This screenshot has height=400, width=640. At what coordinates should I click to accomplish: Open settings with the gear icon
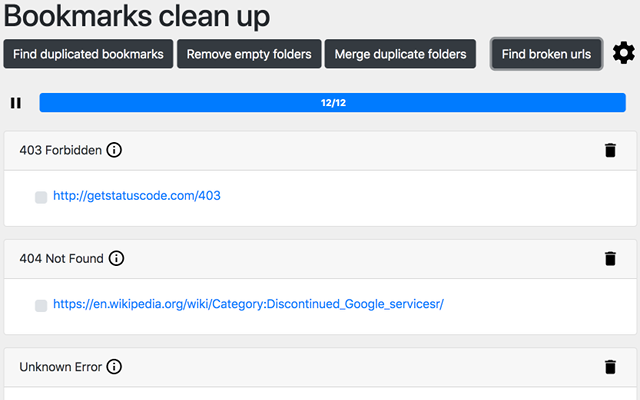(x=623, y=54)
